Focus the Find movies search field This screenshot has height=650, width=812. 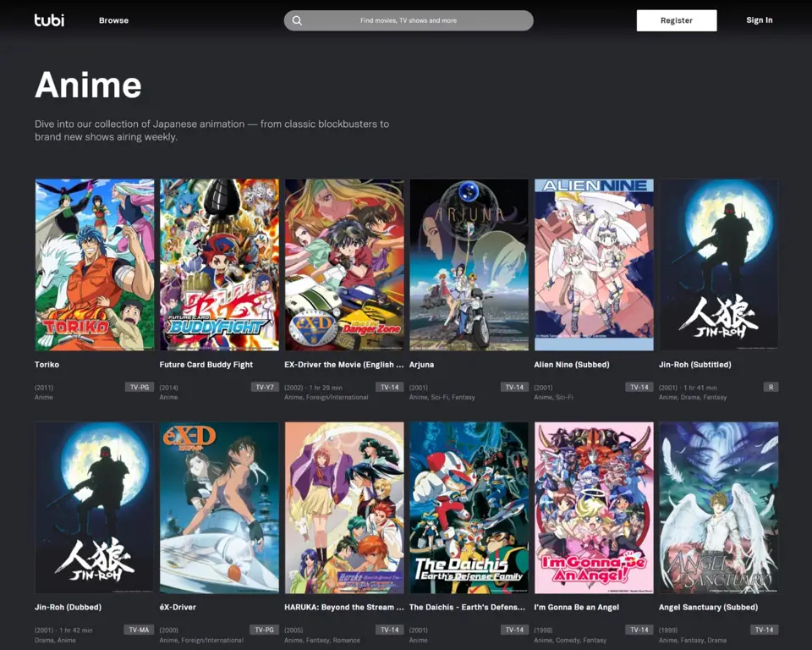tap(409, 20)
